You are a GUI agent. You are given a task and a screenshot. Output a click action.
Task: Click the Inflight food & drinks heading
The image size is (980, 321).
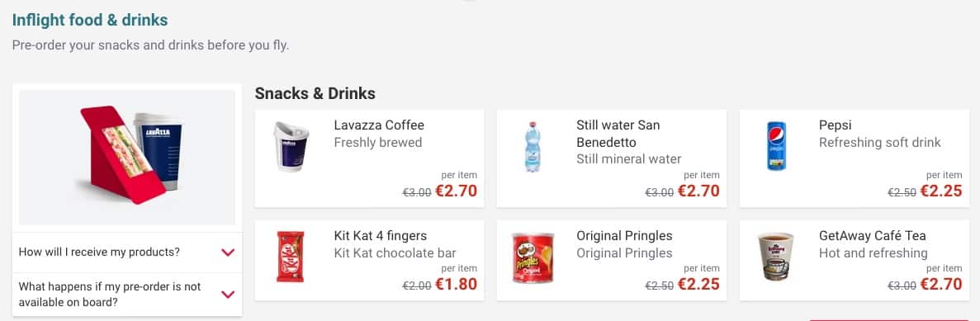pyautogui.click(x=90, y=20)
